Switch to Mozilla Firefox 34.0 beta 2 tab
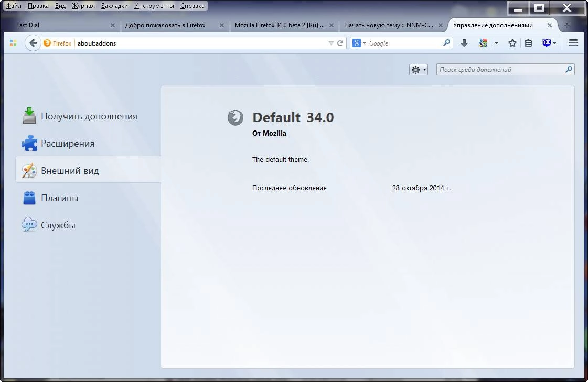This screenshot has height=382, width=588. coord(284,25)
